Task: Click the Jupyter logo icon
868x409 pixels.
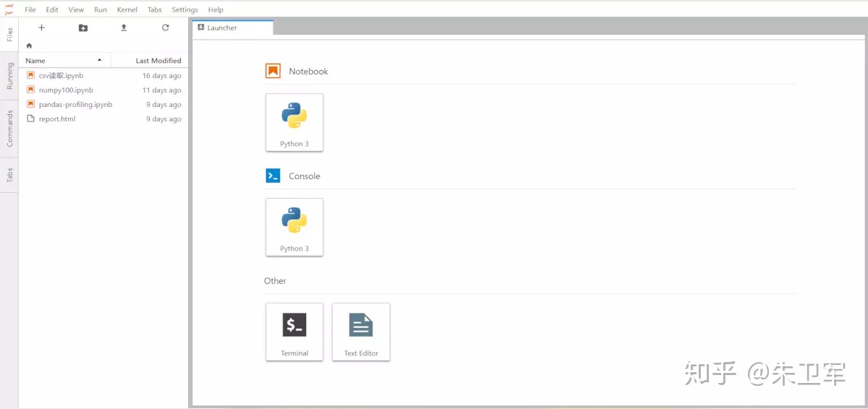Action: coord(9,9)
